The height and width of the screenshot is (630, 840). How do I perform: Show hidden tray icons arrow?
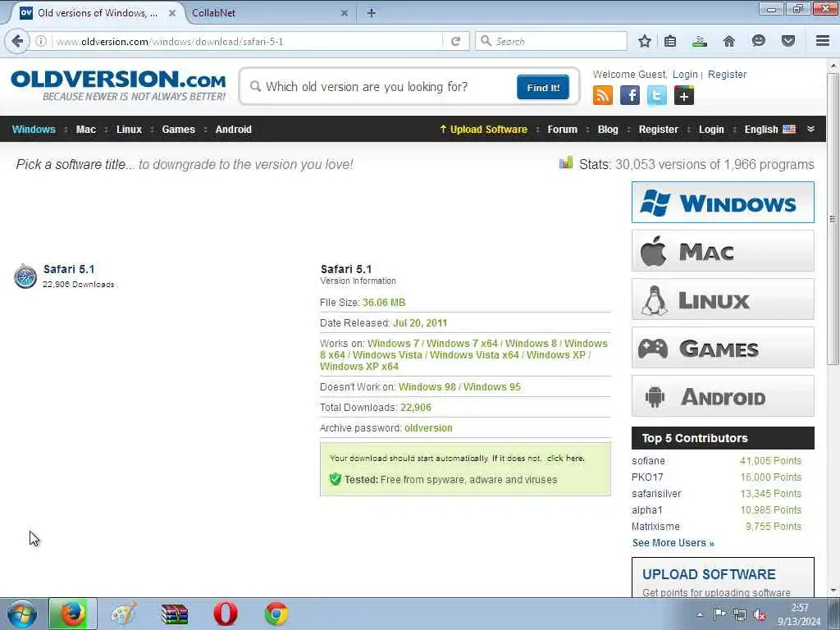tap(700, 615)
